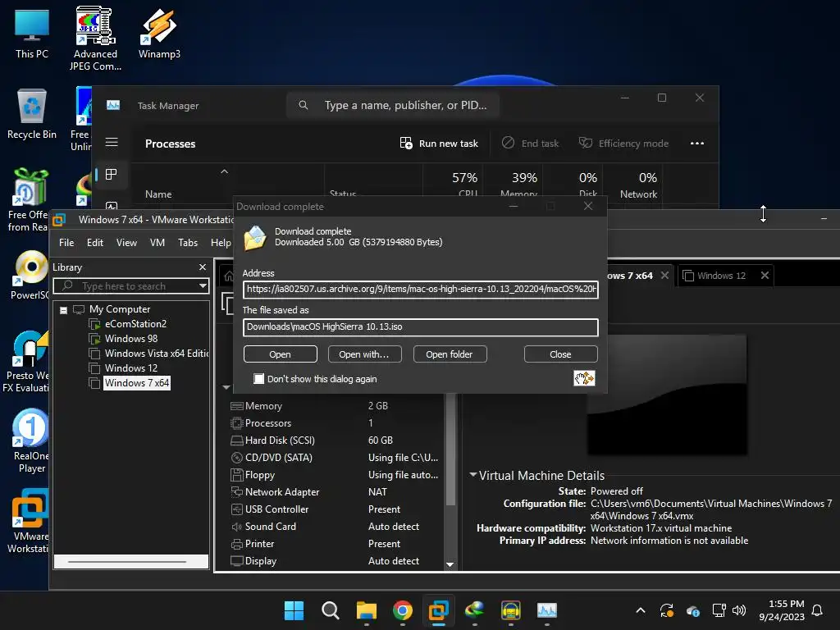Close the Windows 12 tab

point(765,276)
